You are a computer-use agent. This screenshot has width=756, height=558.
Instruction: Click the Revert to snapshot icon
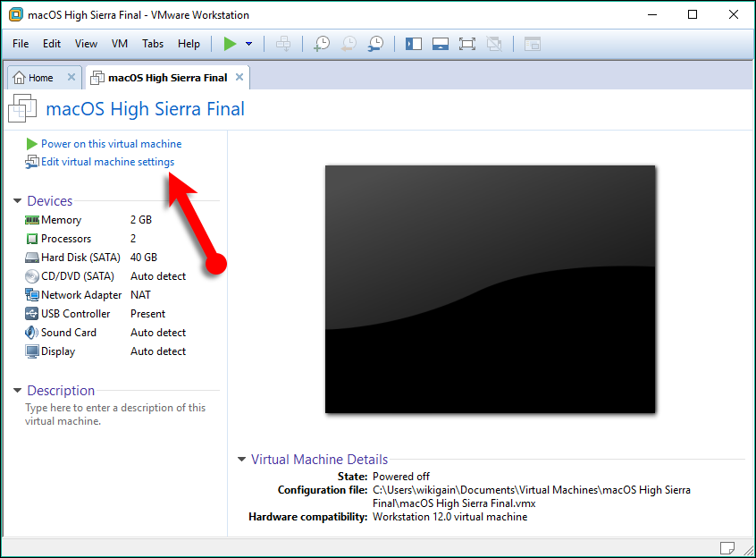click(349, 44)
